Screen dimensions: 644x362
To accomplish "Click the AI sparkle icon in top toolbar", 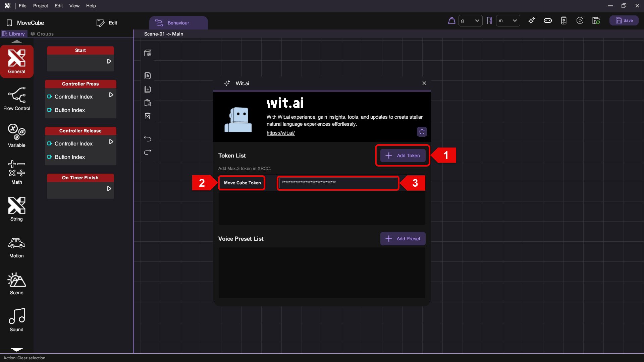I will (531, 21).
